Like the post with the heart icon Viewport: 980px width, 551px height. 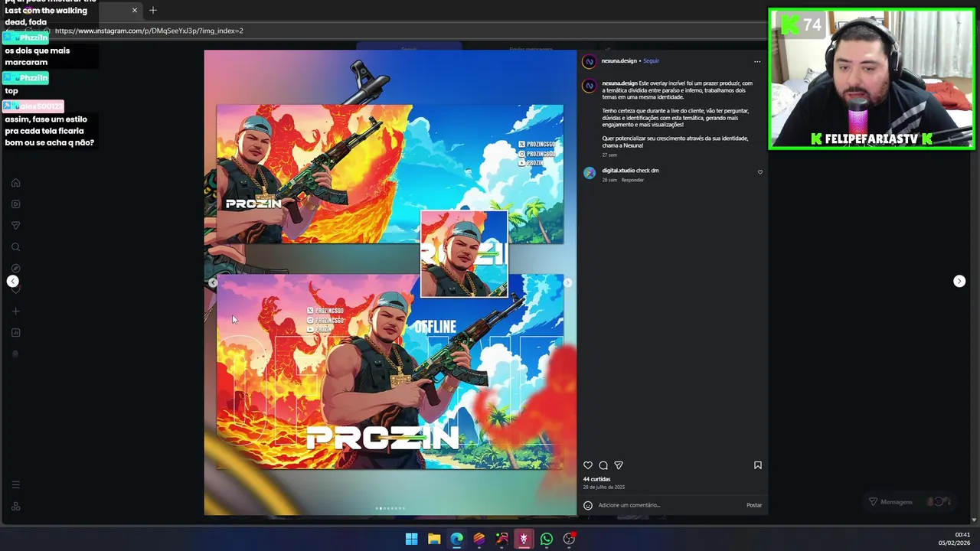(588, 465)
